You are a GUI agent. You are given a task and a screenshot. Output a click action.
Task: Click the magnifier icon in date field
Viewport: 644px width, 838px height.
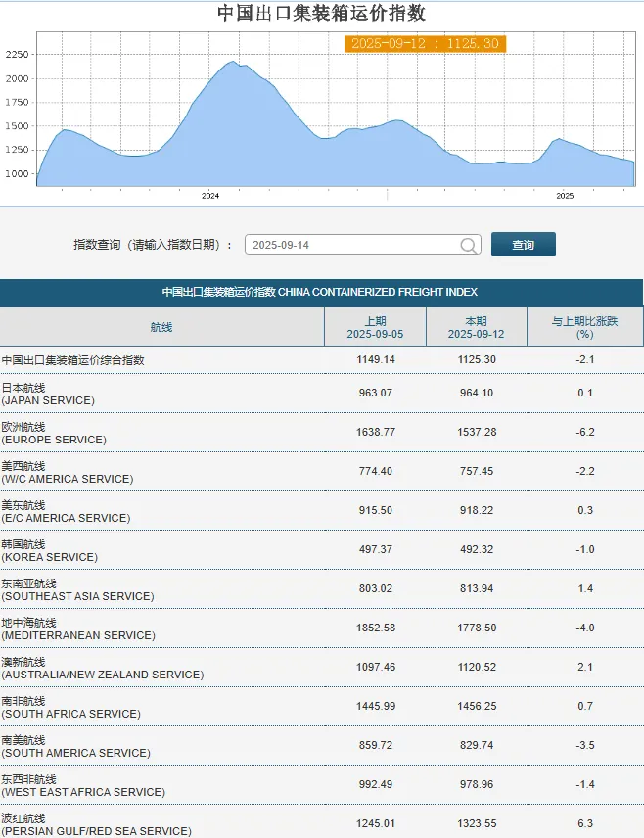pyautogui.click(x=468, y=246)
